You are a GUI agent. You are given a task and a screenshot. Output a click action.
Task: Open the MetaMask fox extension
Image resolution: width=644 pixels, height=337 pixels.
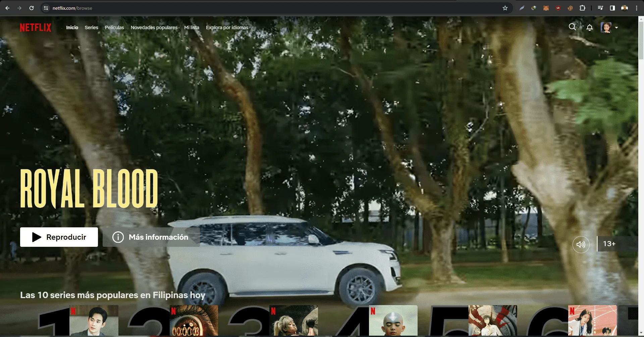pos(546,8)
